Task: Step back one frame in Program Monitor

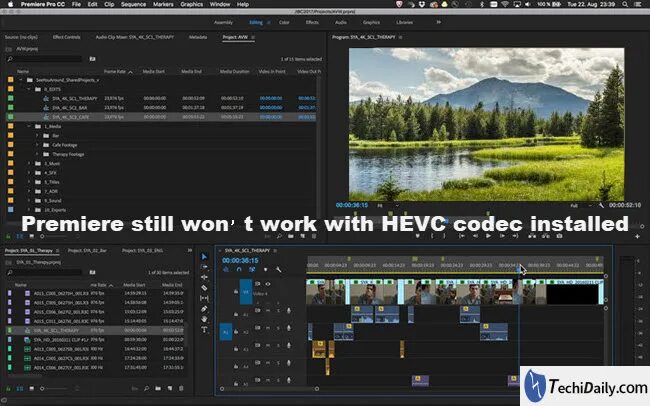Action: point(475,236)
